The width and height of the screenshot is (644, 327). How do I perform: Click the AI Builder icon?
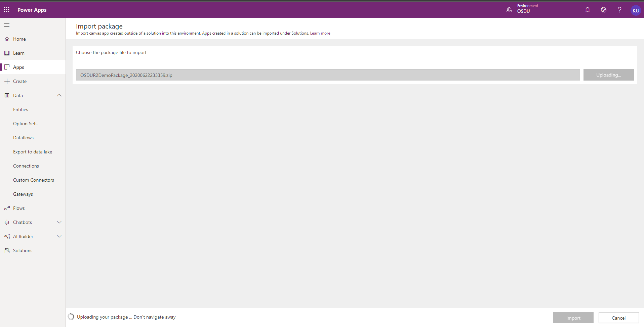[x=7, y=236]
